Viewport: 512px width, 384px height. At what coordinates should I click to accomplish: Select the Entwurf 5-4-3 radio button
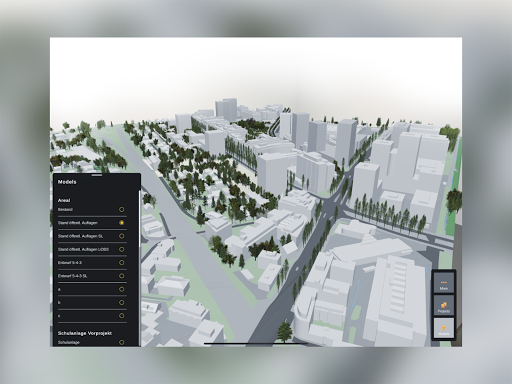tap(122, 263)
